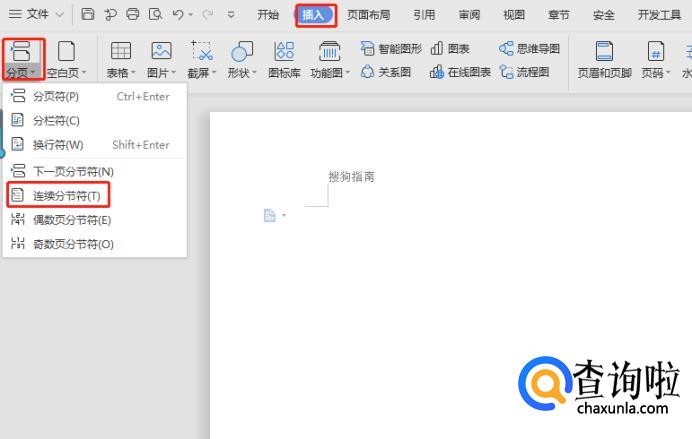Open Header and Footer (页眉和页脚)
Screen dimensions: 692x439
coord(604,58)
